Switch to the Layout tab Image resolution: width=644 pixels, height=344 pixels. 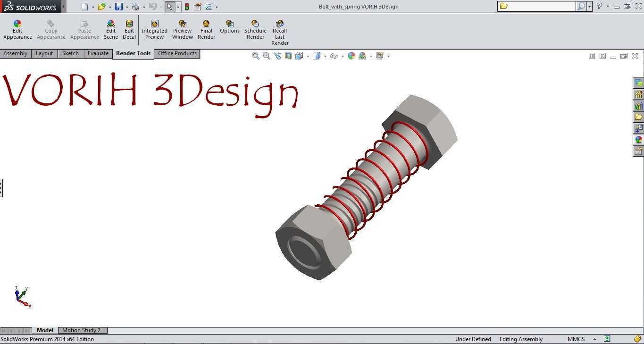[x=44, y=53]
